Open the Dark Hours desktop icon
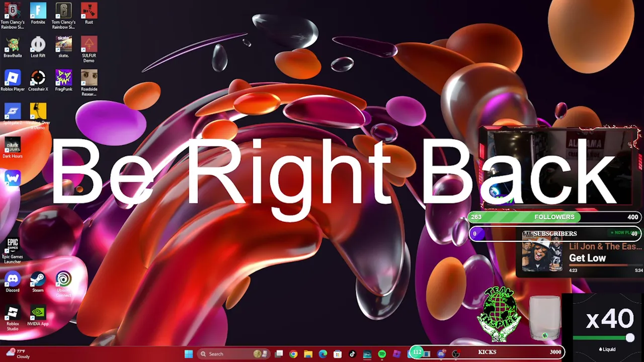The width and height of the screenshot is (644, 362). [x=13, y=148]
